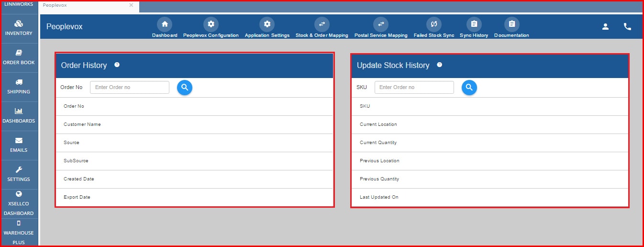644x247 pixels.
Task: Click the Last Updated On row
Action: tap(490, 197)
